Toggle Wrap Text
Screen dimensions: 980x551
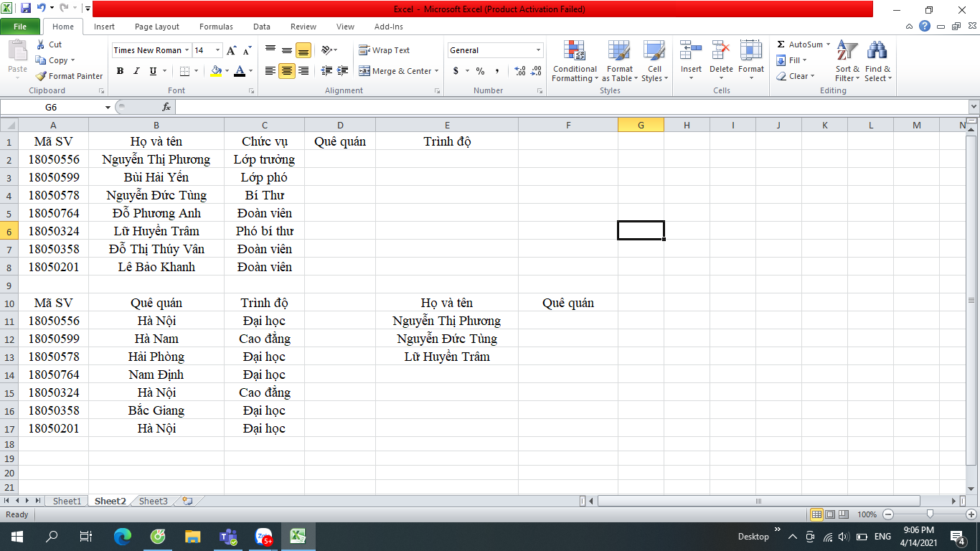tap(385, 50)
